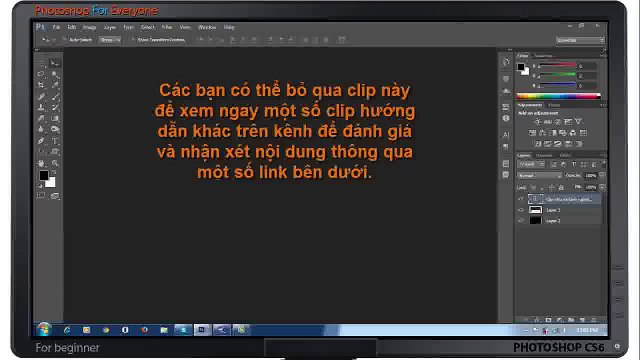Enable Show Transform Controls checkbox

(x=132, y=40)
